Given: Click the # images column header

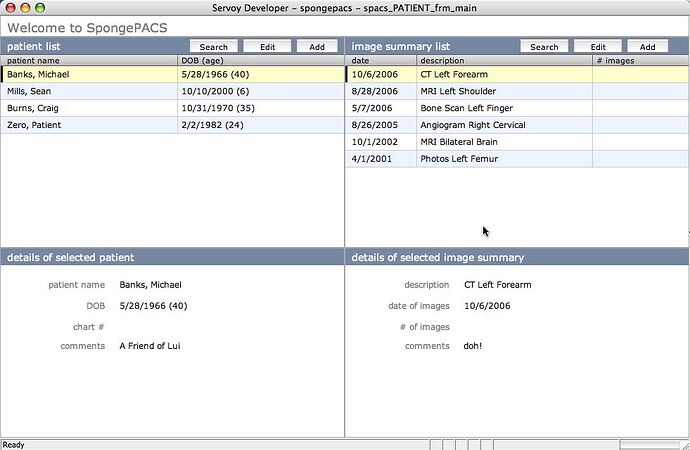Looking at the screenshot, I should (640, 61).
